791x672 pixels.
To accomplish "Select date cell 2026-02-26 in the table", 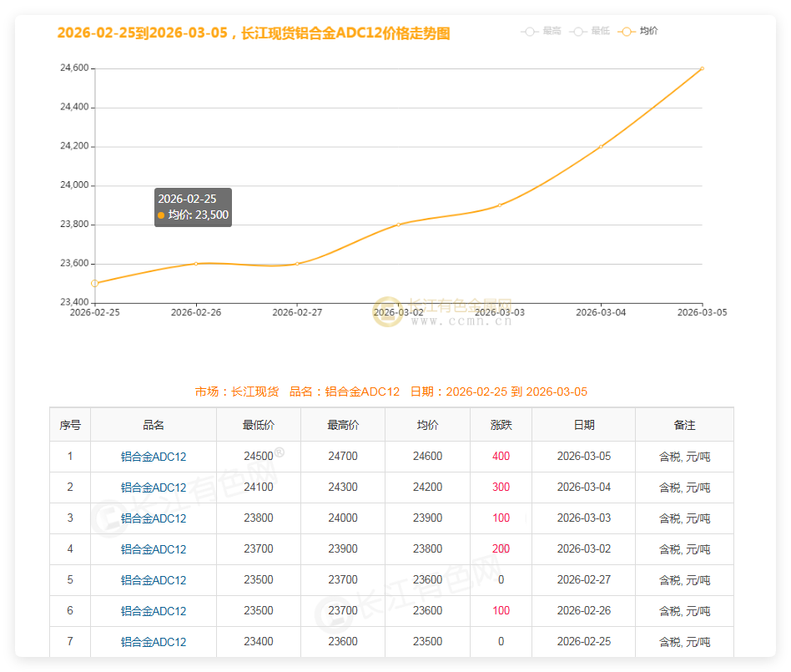I will (x=584, y=610).
